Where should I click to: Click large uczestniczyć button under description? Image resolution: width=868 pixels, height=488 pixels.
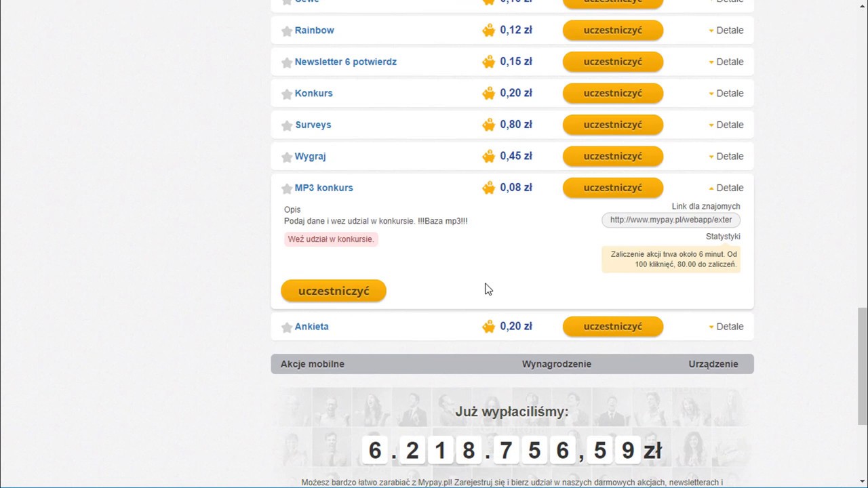point(334,291)
